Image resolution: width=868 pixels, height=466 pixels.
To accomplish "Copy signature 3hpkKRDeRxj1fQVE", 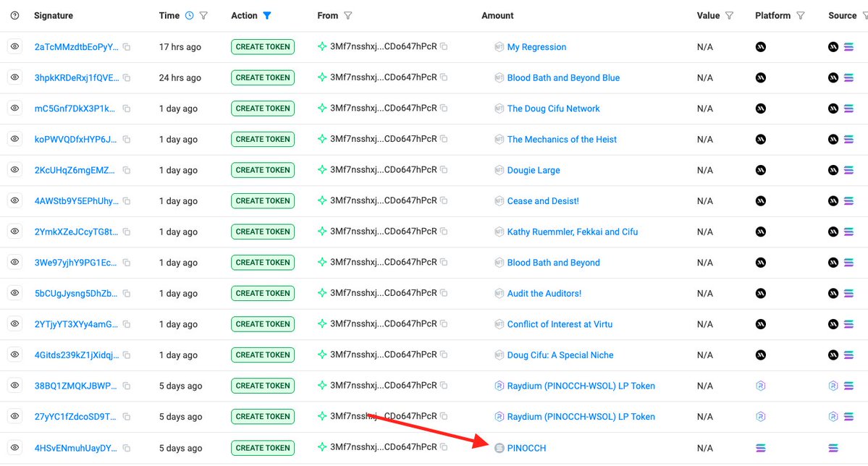I will (x=127, y=78).
